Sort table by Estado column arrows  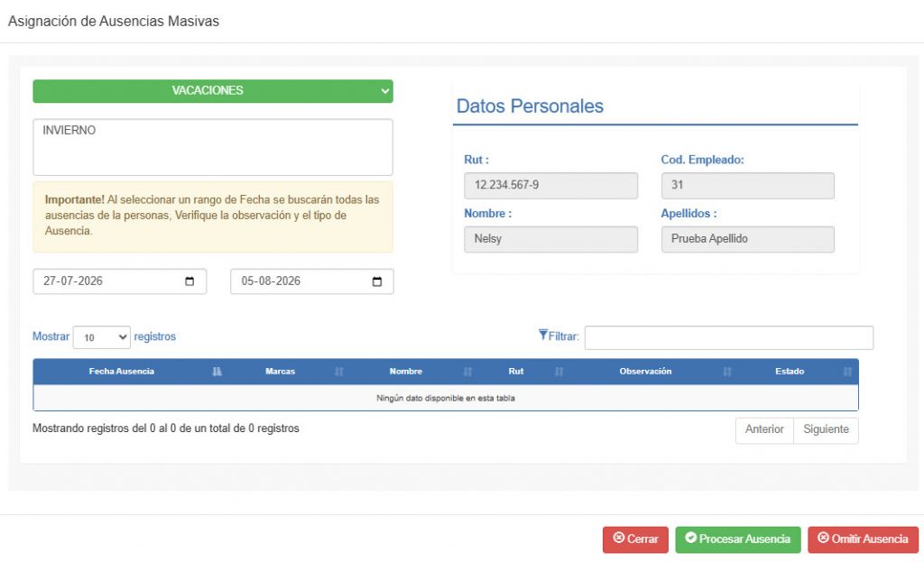coord(846,372)
